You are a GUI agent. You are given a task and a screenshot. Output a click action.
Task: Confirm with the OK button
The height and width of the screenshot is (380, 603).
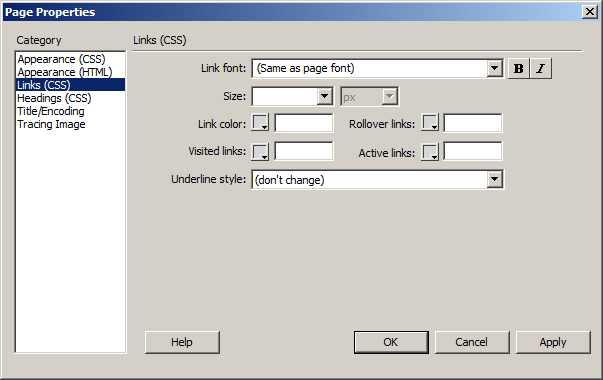[391, 342]
